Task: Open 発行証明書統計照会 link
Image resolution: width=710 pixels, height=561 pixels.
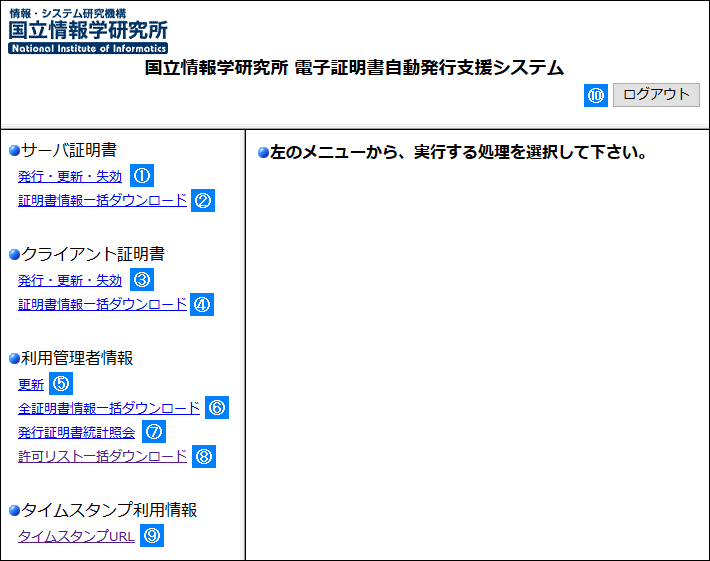Action: pyautogui.click(x=77, y=432)
